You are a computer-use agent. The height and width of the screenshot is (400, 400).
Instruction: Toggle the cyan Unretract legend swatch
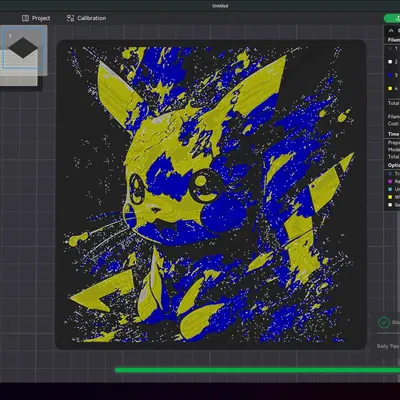click(x=390, y=189)
